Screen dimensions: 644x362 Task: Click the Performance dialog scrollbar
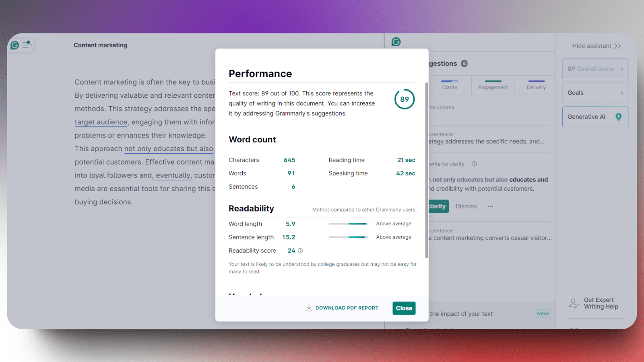[x=426, y=170]
